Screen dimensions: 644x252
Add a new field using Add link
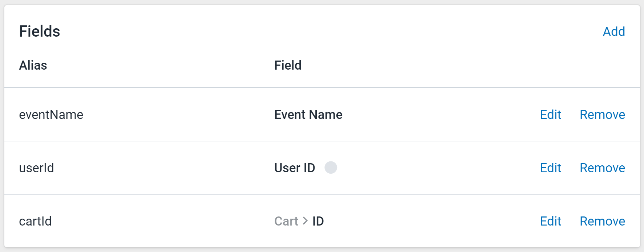pyautogui.click(x=614, y=32)
